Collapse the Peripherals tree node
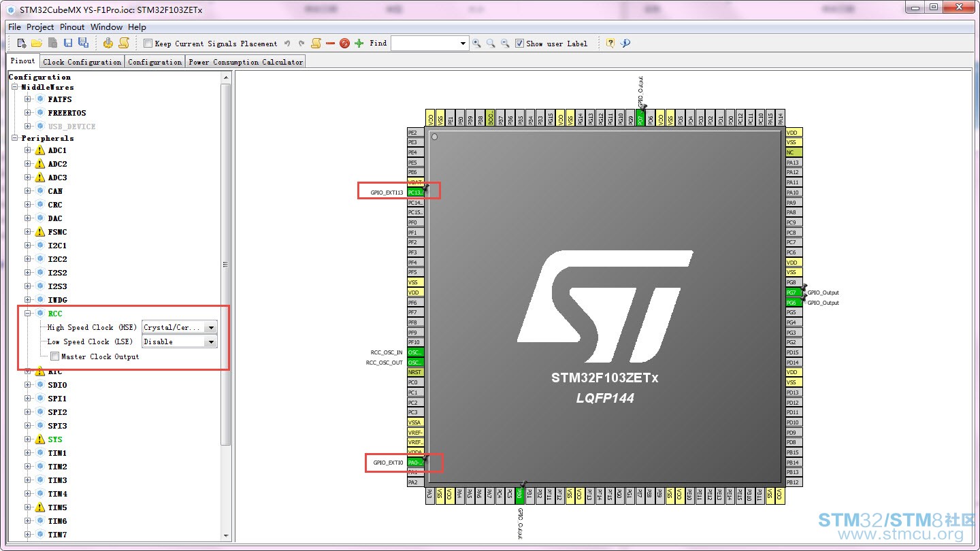 [15, 138]
